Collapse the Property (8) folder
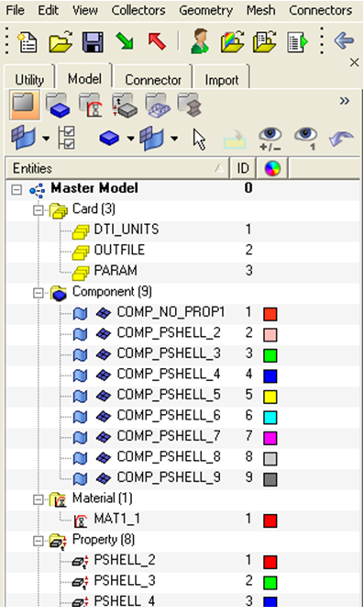The height and width of the screenshot is (616, 364). (x=38, y=542)
